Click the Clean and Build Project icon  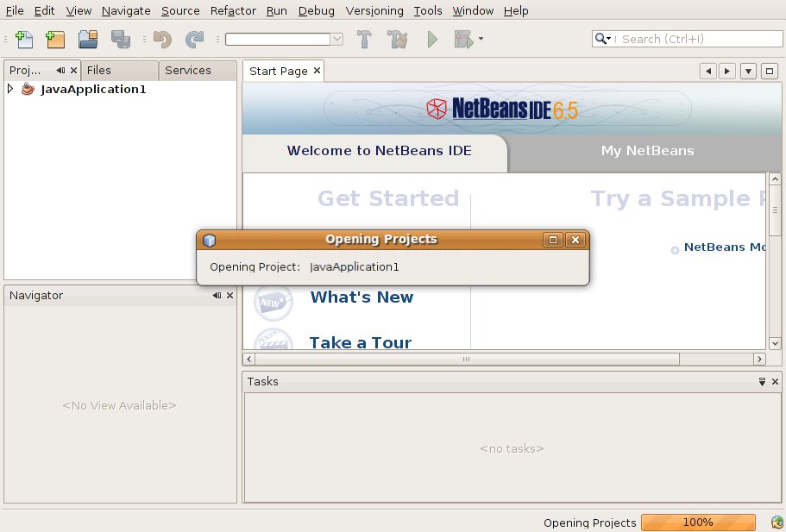pos(397,39)
